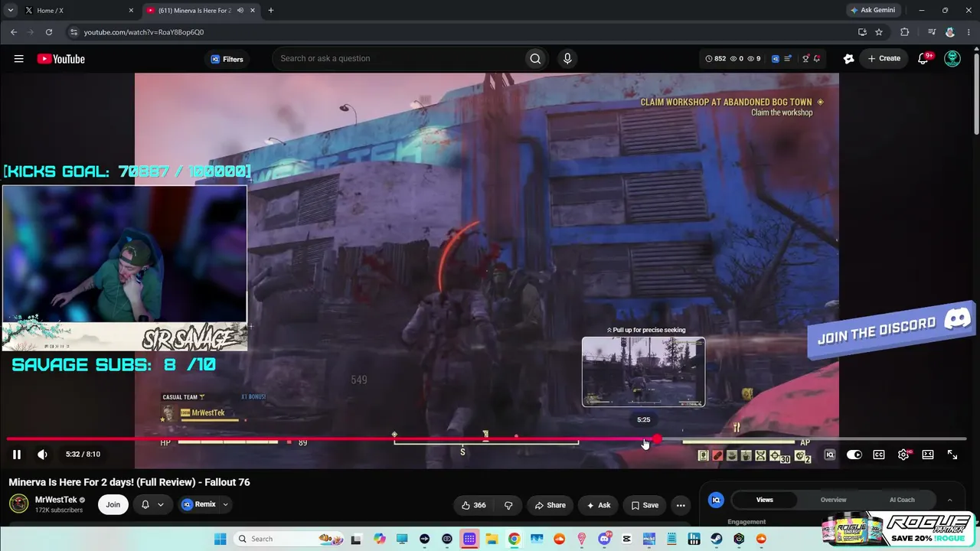Click the vidIQ alert bell in the header

click(x=817, y=59)
